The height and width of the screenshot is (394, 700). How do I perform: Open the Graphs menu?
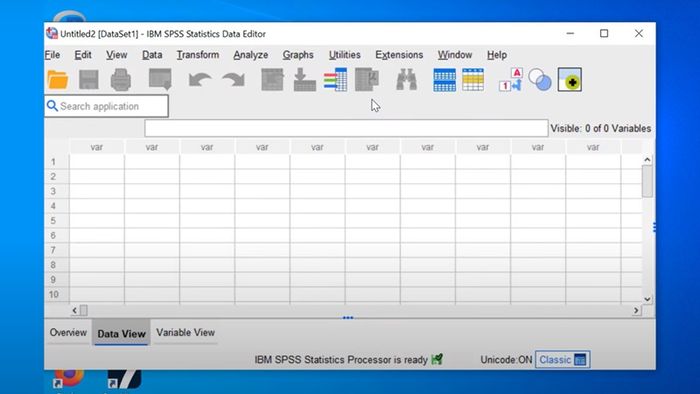(298, 55)
